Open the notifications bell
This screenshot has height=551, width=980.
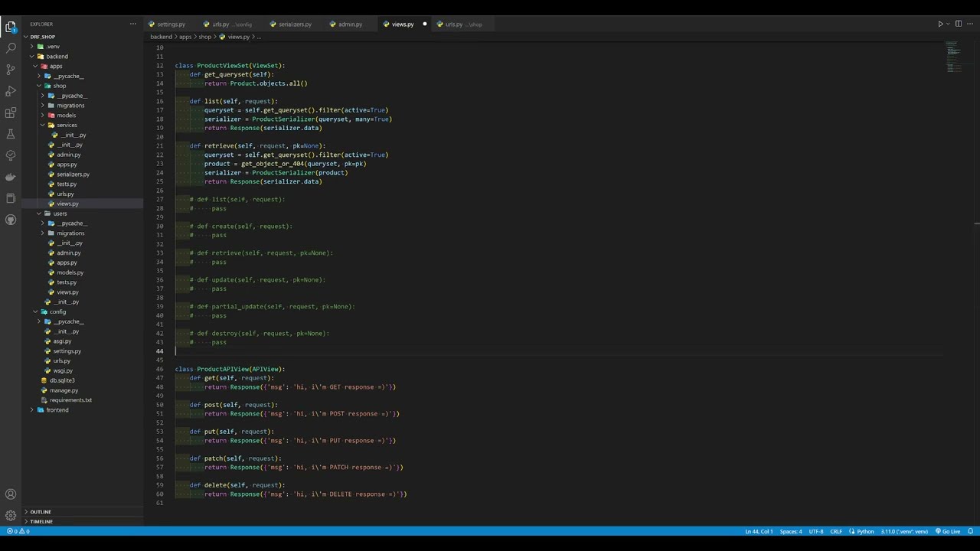(x=970, y=531)
